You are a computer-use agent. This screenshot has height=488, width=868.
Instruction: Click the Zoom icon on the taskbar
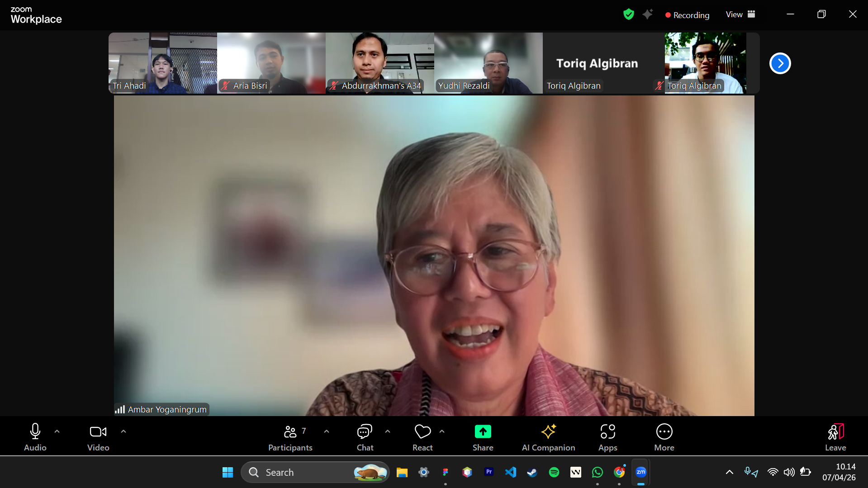641,472
